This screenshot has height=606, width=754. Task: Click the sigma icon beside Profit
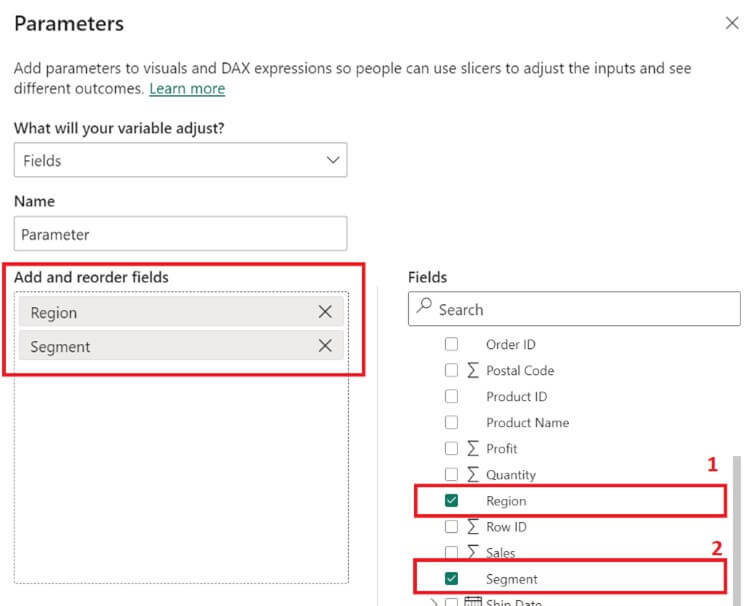click(x=473, y=448)
